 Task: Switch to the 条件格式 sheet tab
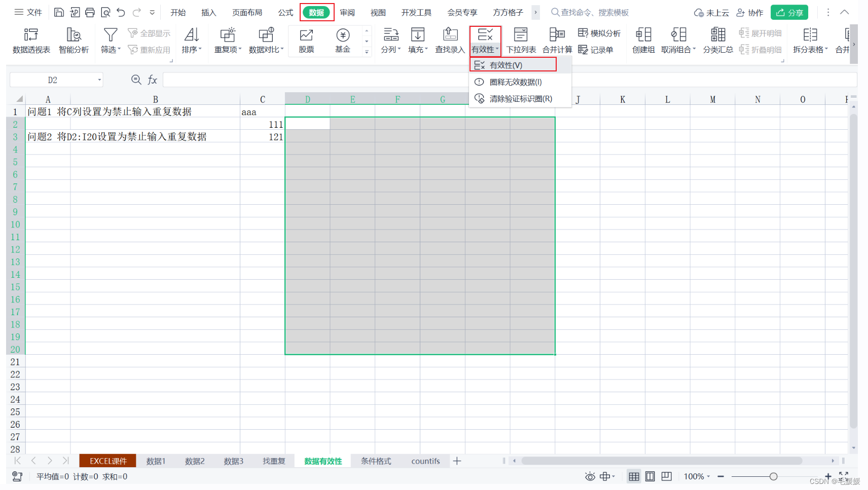pyautogui.click(x=376, y=461)
